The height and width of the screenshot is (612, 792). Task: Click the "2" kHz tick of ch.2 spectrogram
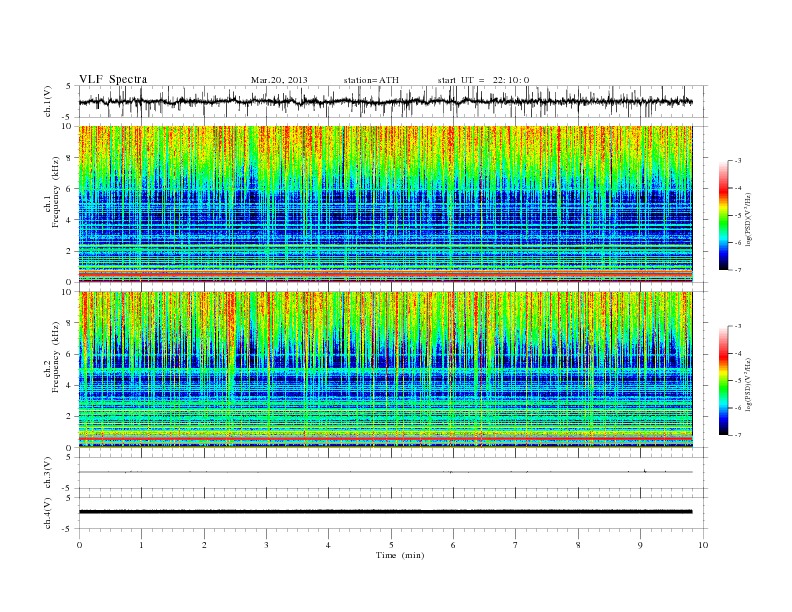click(70, 417)
